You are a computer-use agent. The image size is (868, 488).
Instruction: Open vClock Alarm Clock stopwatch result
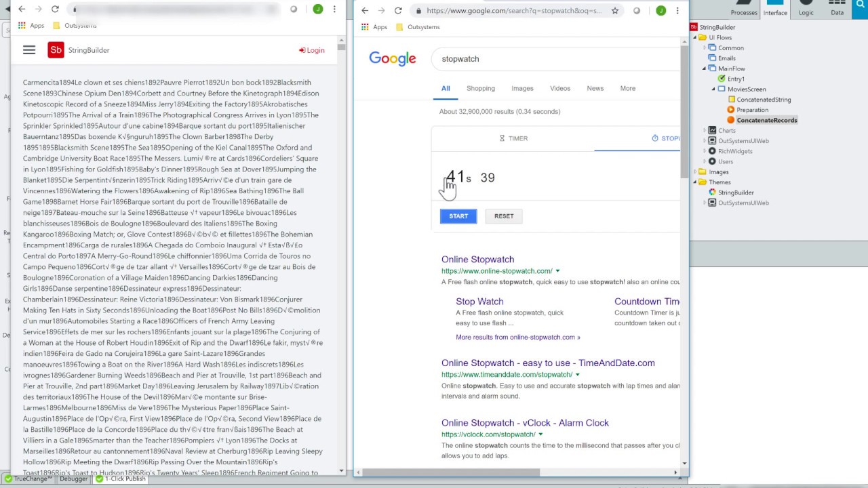pos(526,423)
